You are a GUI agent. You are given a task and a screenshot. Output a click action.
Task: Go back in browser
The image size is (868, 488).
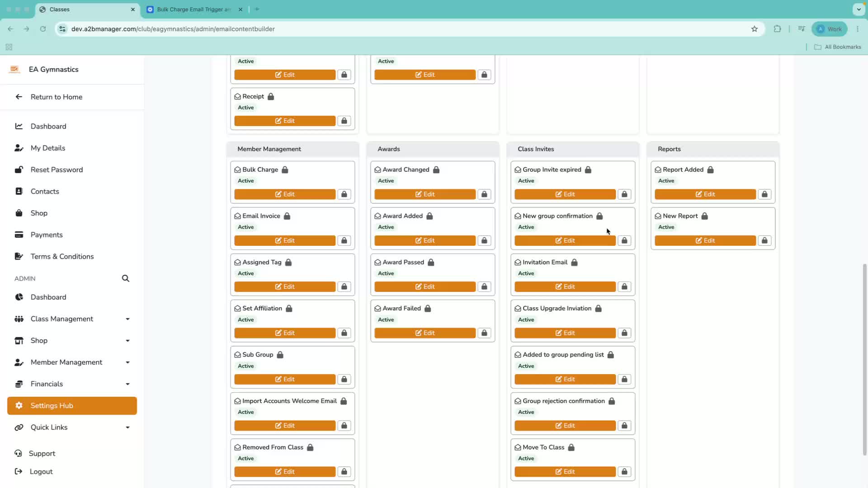10,29
